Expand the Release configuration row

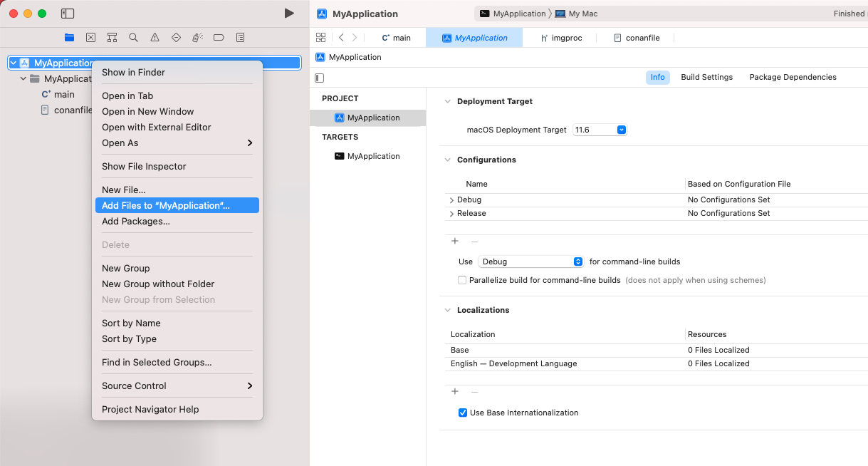click(x=451, y=214)
